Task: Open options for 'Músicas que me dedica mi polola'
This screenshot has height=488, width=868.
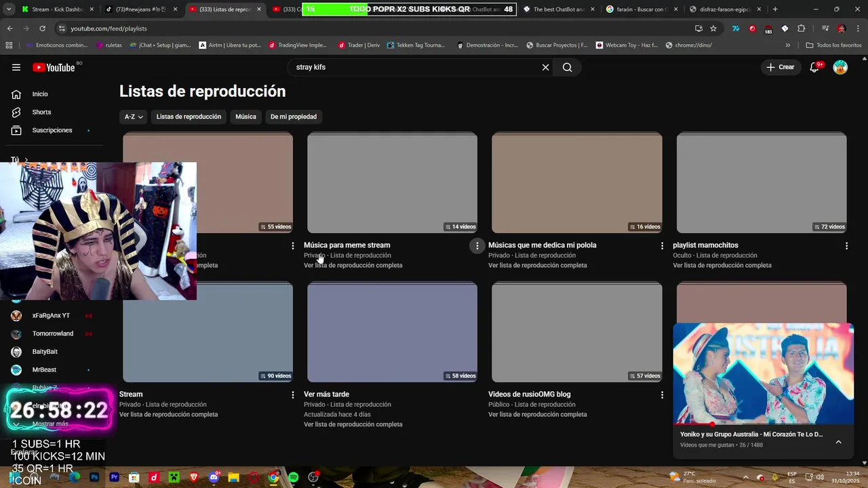Action: (x=662, y=246)
